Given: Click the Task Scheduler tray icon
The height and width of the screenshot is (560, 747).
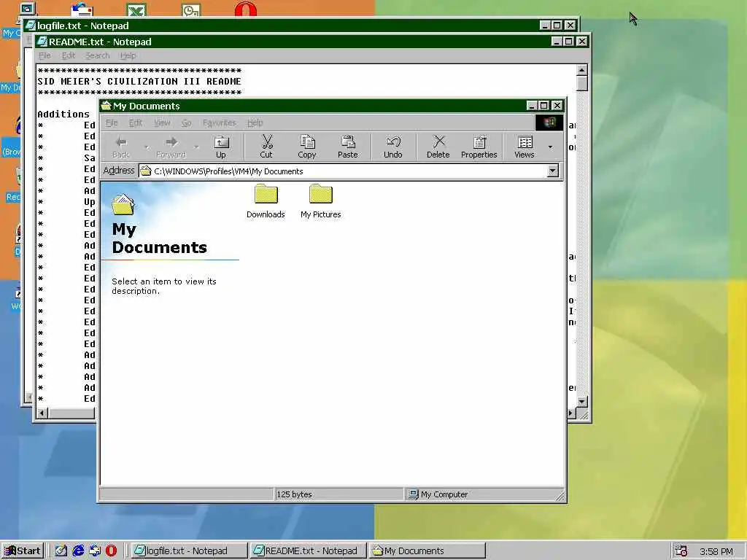Looking at the screenshot, I should (681, 551).
